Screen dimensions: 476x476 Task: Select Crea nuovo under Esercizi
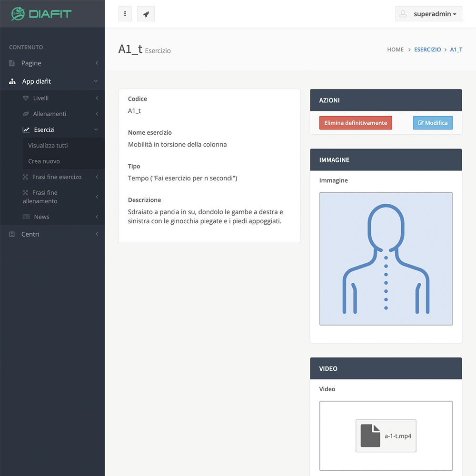44,161
